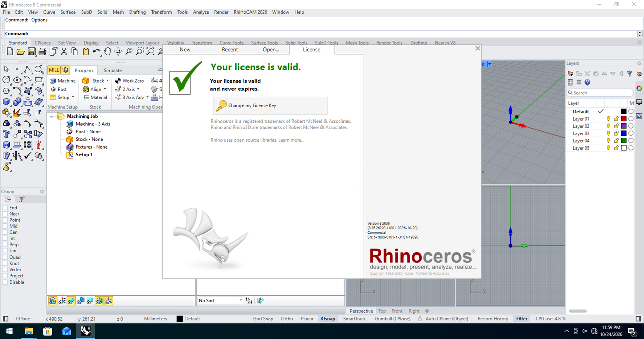
Task: Enable the Near osnap checkbox
Action: [x=5, y=214]
